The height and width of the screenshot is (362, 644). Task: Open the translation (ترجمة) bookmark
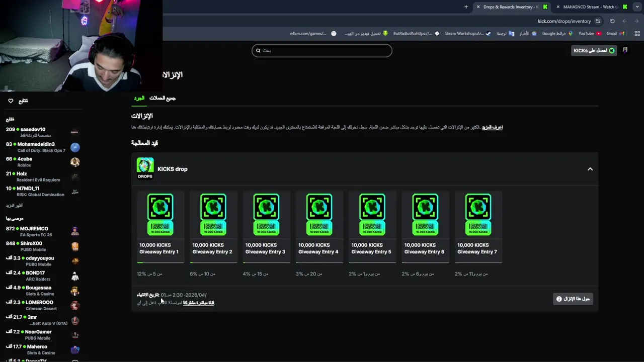pos(505,34)
